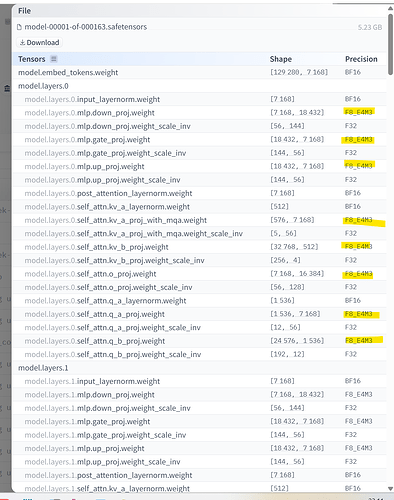Select model.layers.1.mlp.up_proj.weight_scale_inv
This screenshot has height=500, width=394.
pos(199,462)
